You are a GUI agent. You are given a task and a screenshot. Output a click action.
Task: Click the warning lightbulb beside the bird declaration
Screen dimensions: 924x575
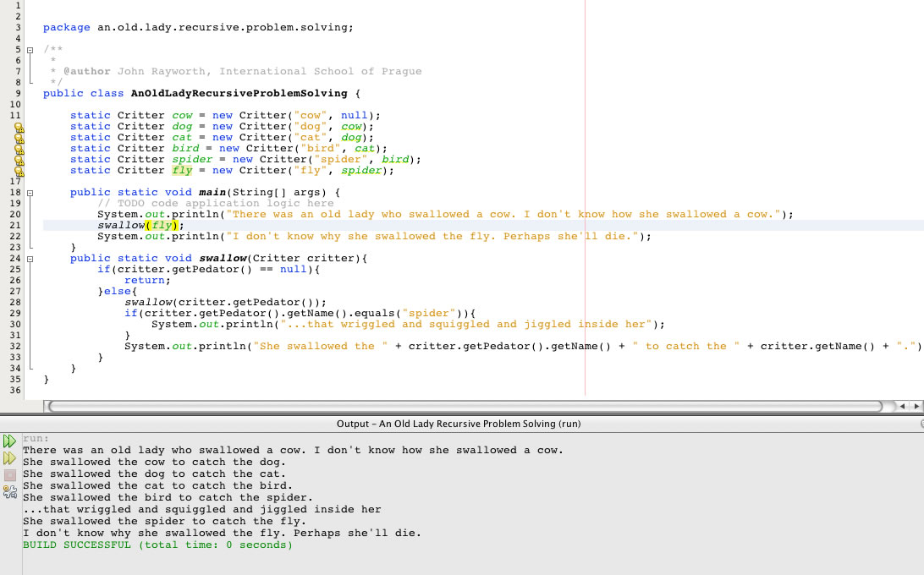pos(17,149)
